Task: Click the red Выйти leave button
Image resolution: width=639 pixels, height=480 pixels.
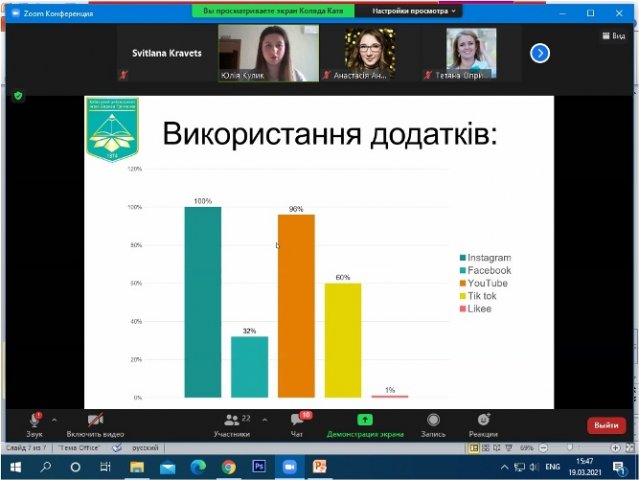Action: pos(606,425)
